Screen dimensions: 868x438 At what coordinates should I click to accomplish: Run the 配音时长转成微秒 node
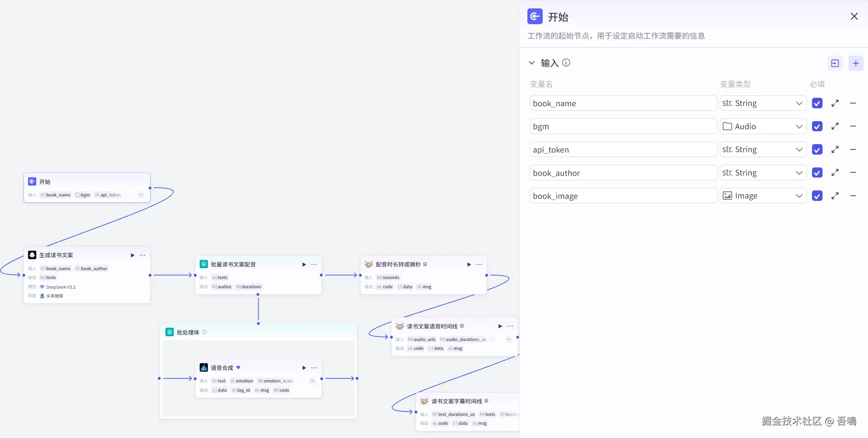coord(469,264)
